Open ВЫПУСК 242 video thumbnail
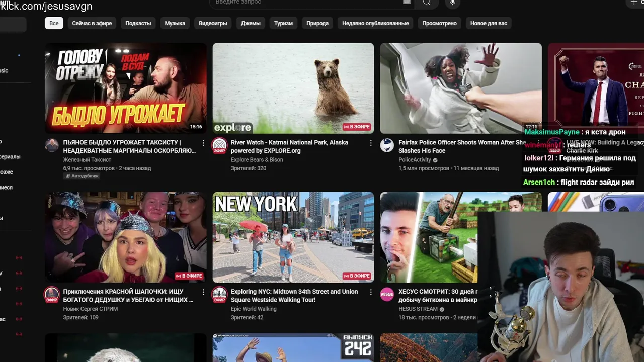644x362 pixels. point(293,347)
